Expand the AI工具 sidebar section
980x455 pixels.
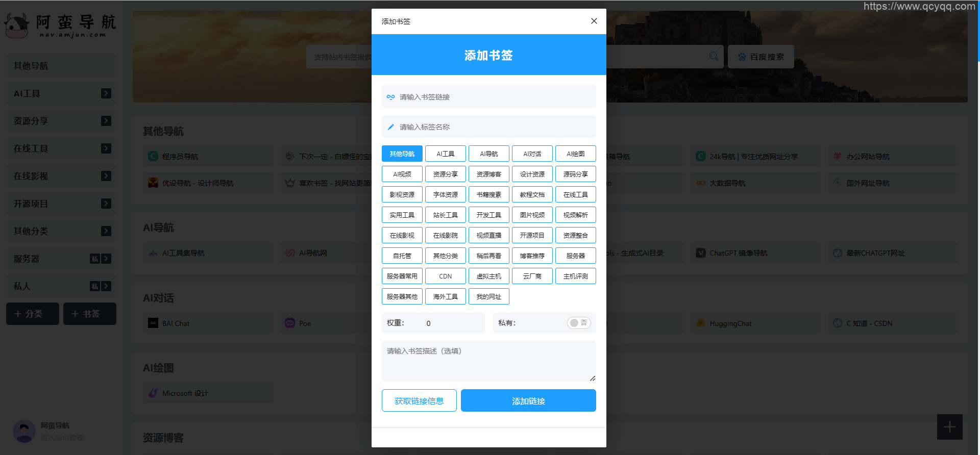[106, 93]
